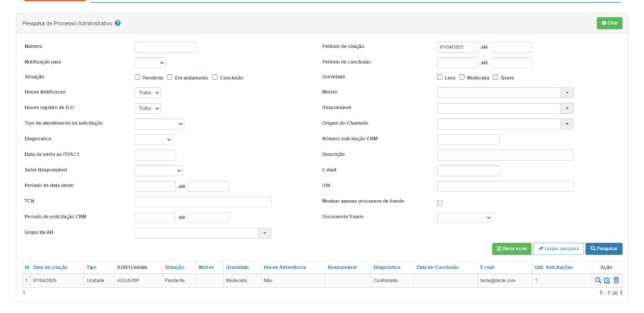
Task: Toggle Mostrar apenas processos de fraude checkbox
Action: (440, 202)
